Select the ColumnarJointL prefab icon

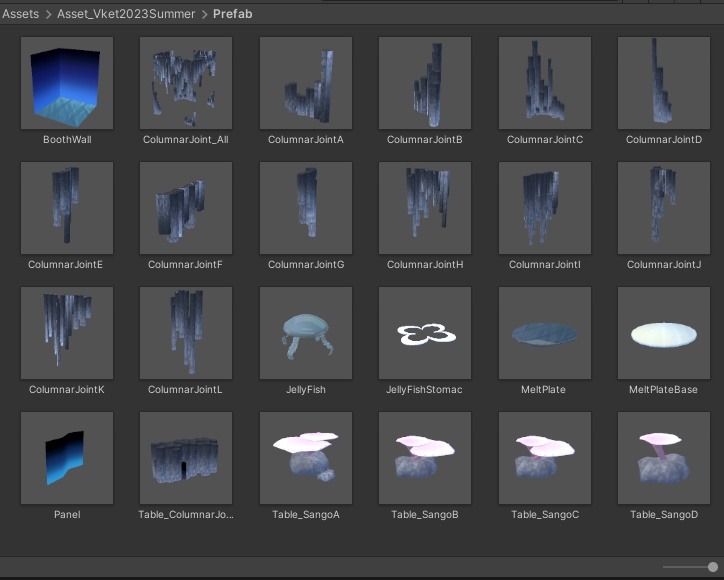point(186,333)
